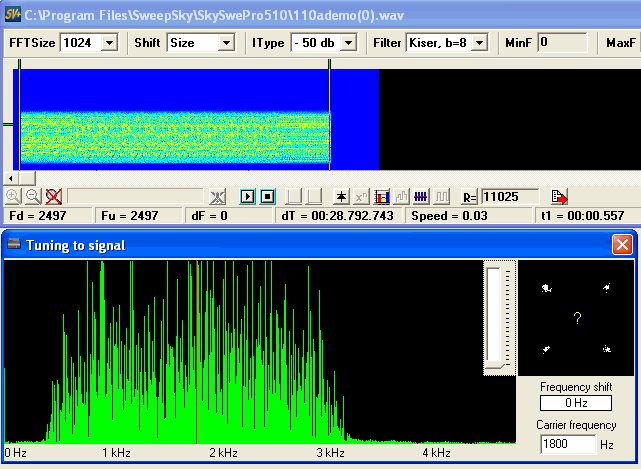The width and height of the screenshot is (641, 469).
Task: Click the zoom out magnifier icon
Action: pos(32,196)
